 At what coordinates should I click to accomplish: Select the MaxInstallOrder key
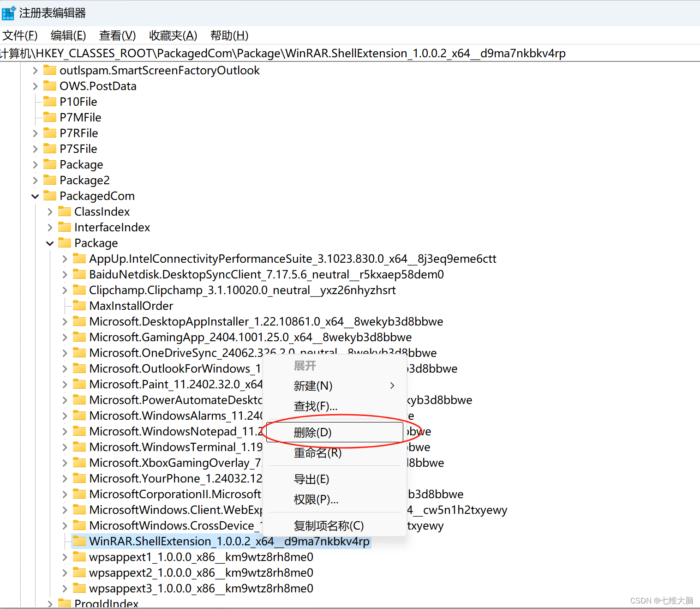point(131,306)
